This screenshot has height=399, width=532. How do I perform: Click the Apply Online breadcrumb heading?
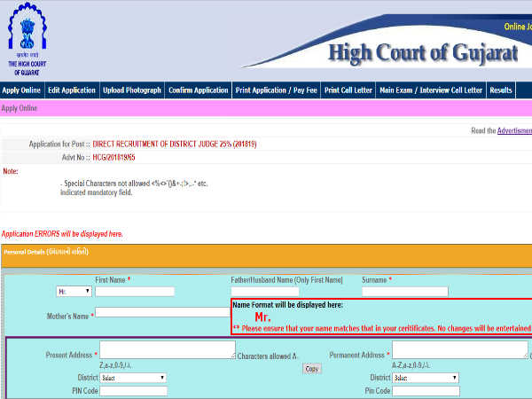point(19,108)
